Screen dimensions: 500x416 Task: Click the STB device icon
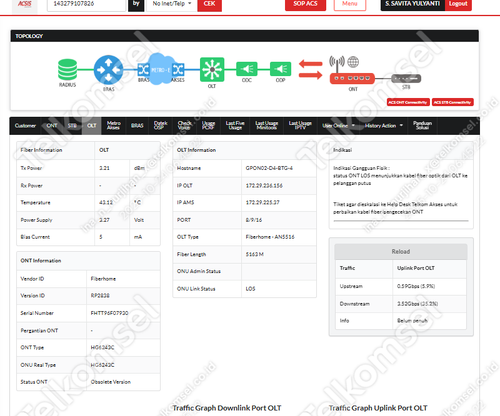pos(406,79)
